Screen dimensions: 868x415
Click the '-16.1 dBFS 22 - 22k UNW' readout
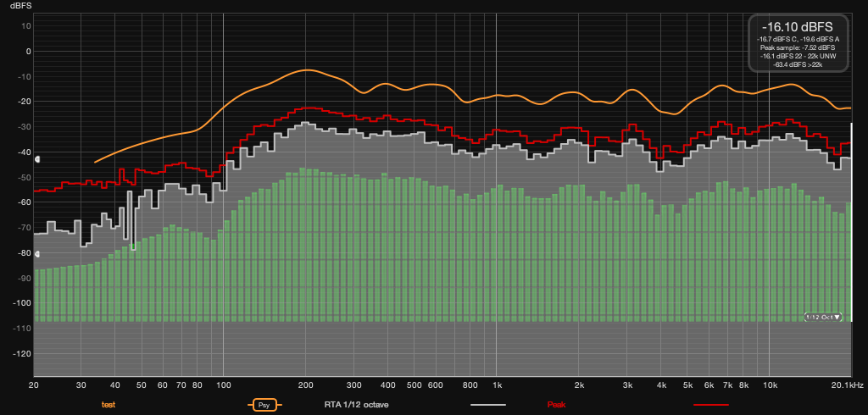point(797,56)
